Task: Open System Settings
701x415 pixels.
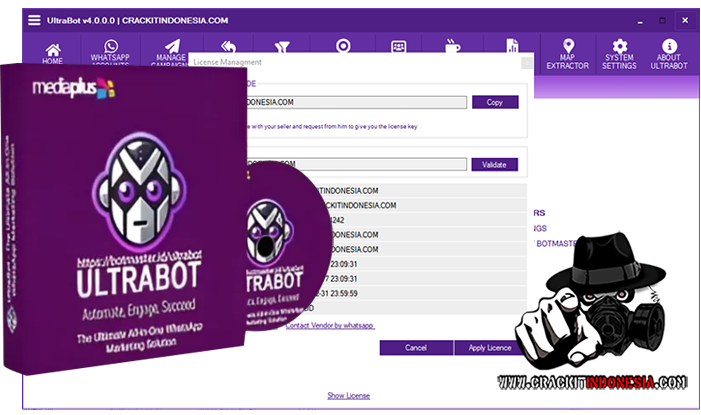Action: click(x=619, y=53)
